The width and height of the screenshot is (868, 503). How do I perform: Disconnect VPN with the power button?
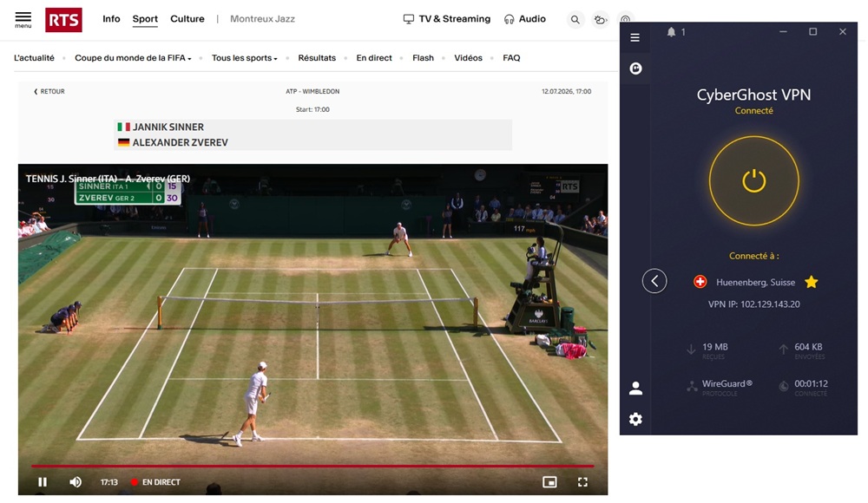click(x=754, y=181)
